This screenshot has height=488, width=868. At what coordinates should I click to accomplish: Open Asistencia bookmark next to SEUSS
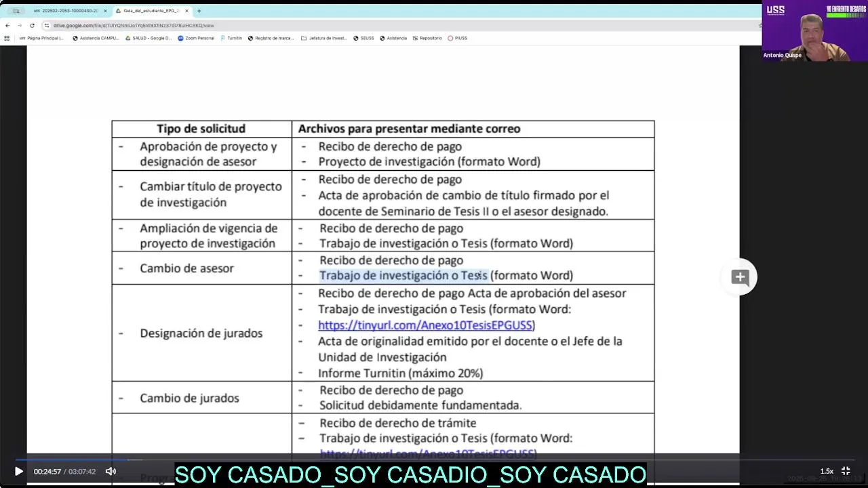[393, 38]
